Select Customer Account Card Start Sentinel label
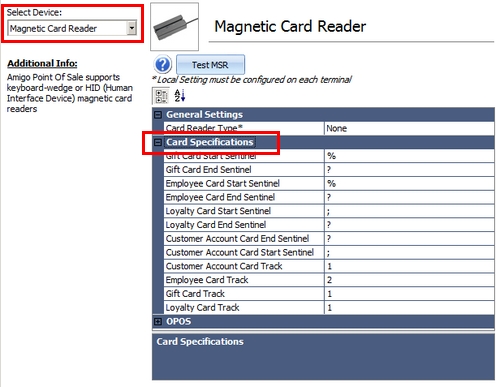The height and width of the screenshot is (387, 500). click(x=240, y=252)
